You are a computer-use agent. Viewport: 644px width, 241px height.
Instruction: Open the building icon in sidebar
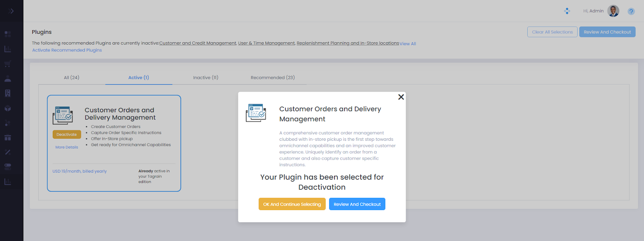8,93
